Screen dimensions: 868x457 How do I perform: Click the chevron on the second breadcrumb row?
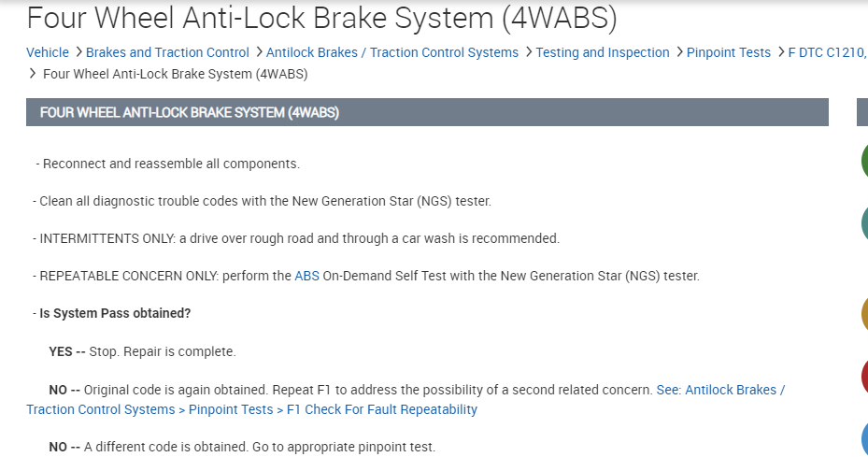pyautogui.click(x=33, y=73)
